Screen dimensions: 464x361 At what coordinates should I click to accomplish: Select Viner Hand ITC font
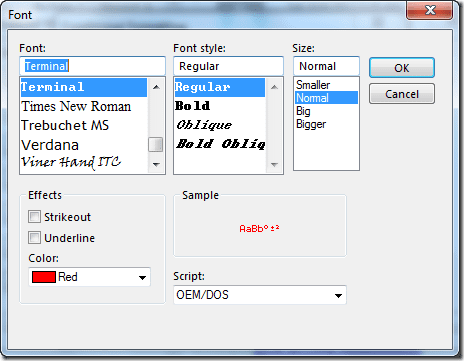coord(84,162)
